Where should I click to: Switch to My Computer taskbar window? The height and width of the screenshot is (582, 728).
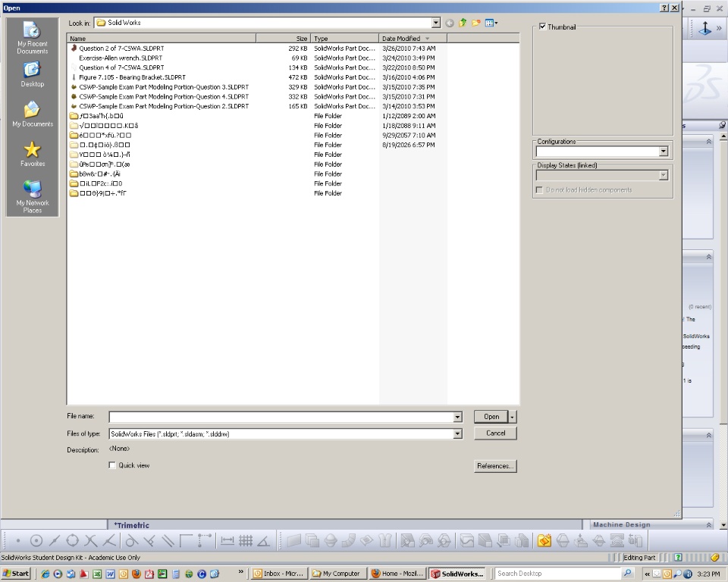tap(337, 574)
